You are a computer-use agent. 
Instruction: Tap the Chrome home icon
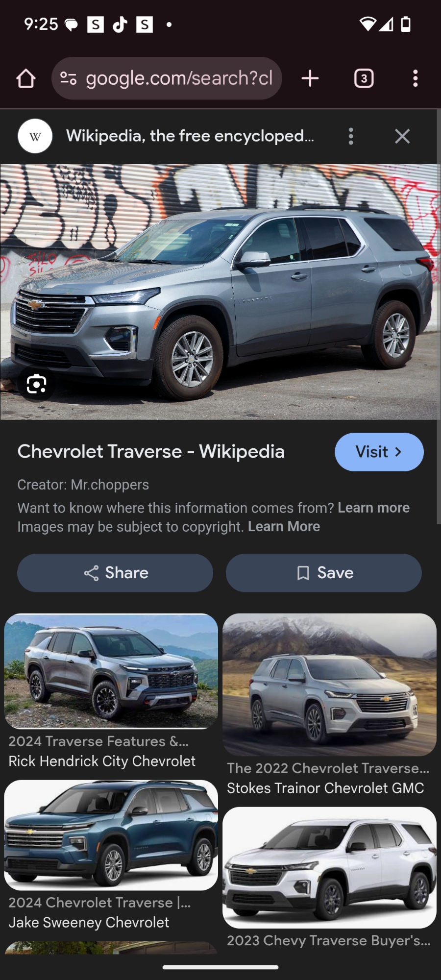[26, 78]
